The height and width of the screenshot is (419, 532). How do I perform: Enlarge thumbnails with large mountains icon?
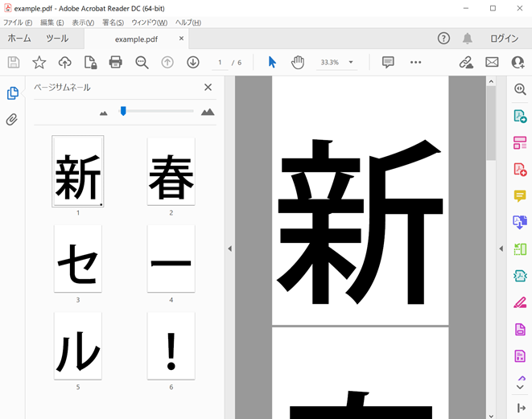tap(208, 112)
